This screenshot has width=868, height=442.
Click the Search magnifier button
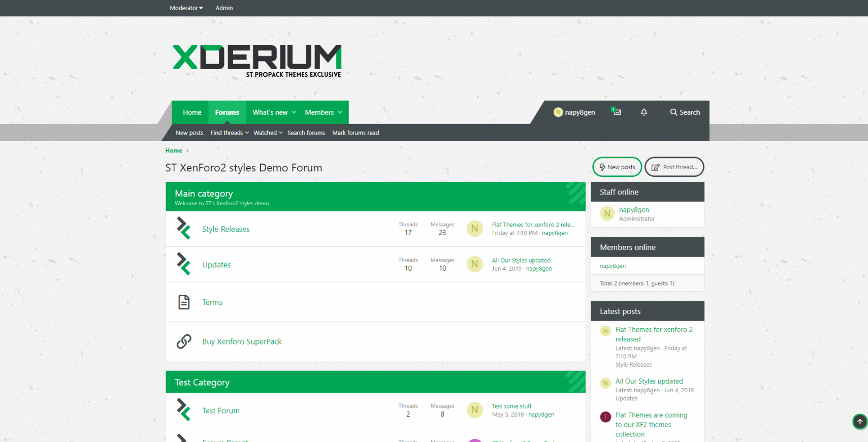coord(685,112)
